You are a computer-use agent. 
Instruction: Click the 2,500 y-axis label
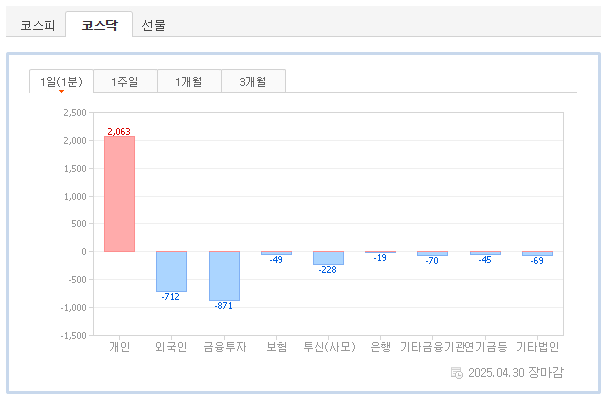coord(75,113)
